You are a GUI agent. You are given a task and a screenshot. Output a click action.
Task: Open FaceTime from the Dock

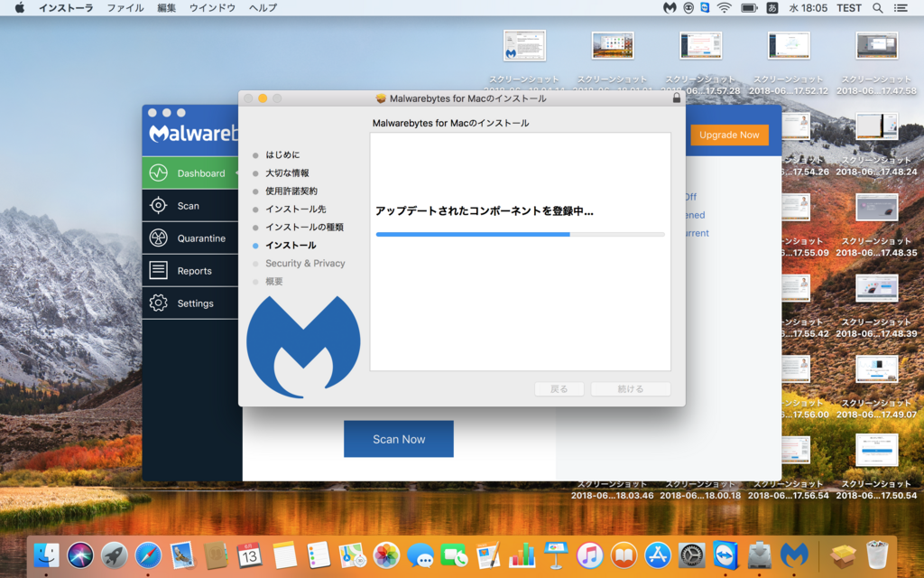click(454, 555)
